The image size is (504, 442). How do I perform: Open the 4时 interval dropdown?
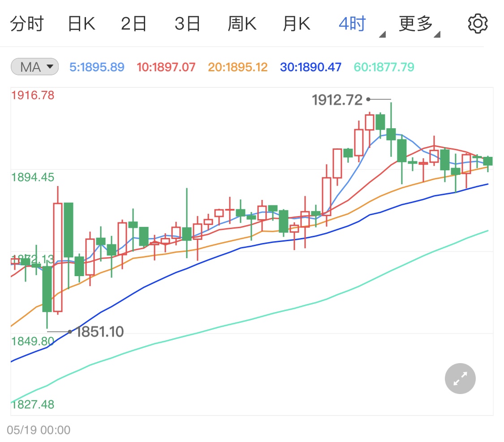(362, 25)
